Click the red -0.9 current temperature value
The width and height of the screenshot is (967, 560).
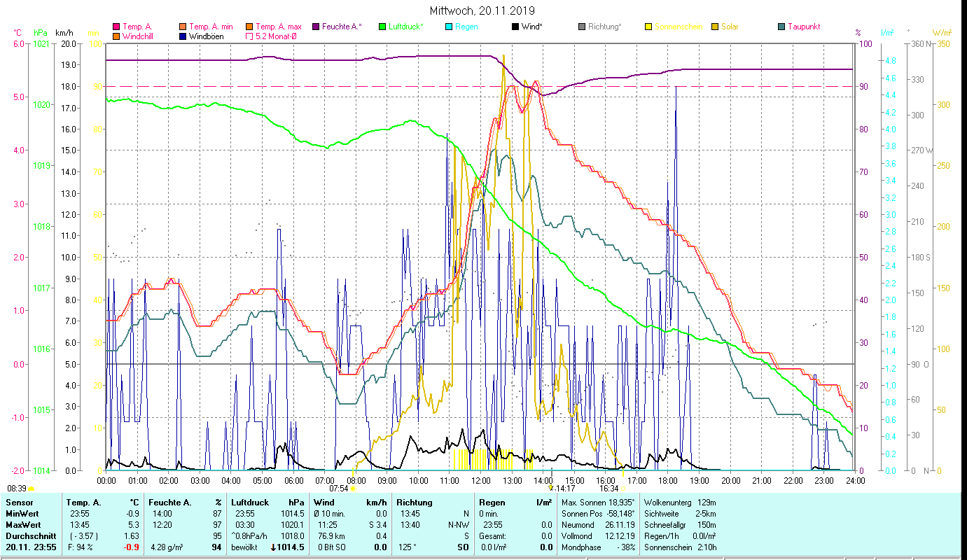(x=131, y=547)
